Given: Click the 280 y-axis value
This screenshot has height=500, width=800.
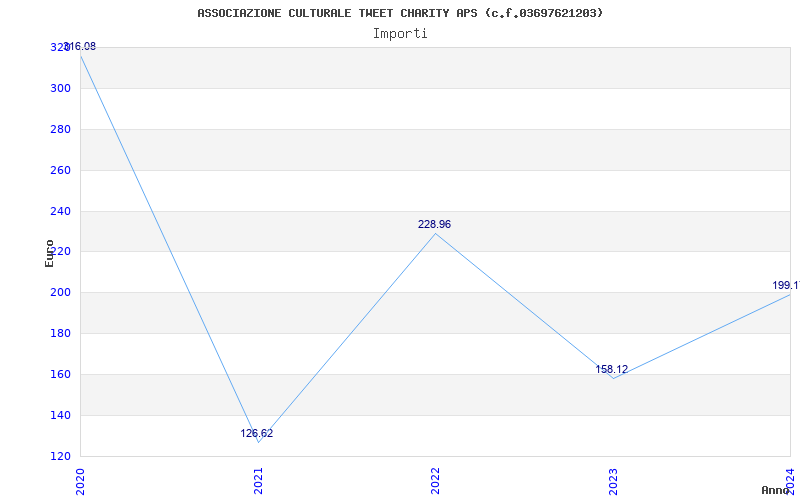Looking at the screenshot, I should (x=60, y=130).
